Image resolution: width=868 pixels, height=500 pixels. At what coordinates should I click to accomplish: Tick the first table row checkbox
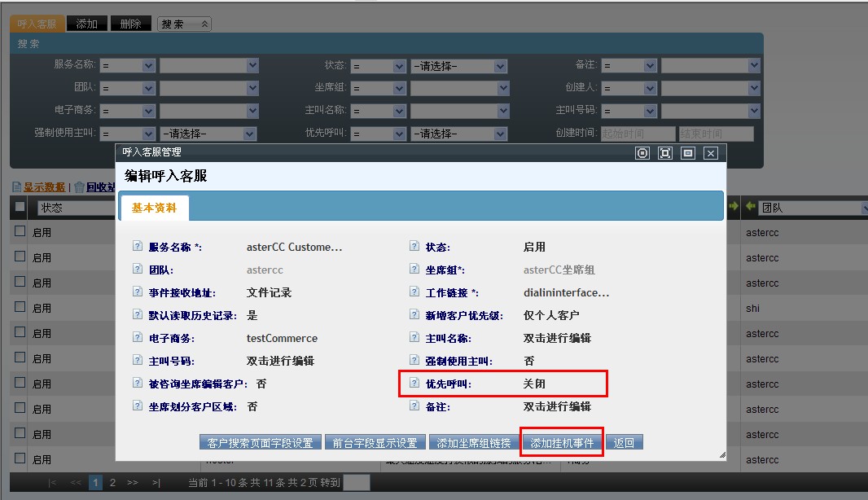(20, 232)
